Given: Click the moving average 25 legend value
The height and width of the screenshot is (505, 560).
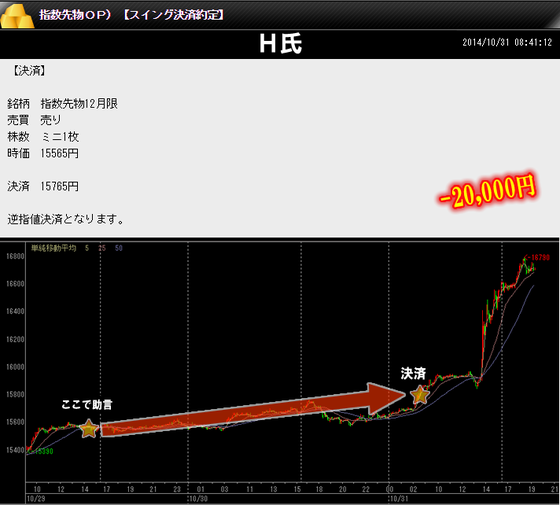Looking at the screenshot, I should (102, 248).
